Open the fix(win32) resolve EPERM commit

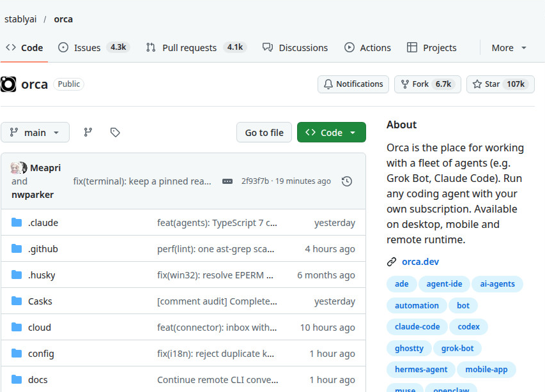click(215, 275)
